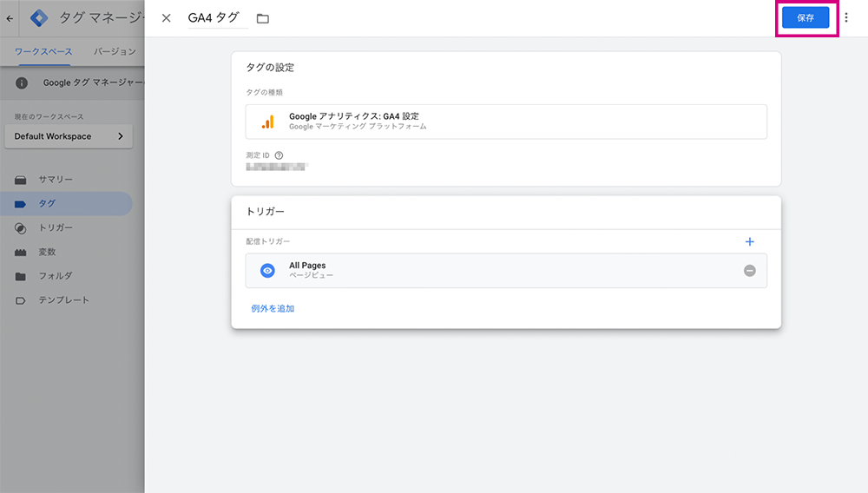Select the Google アナリティクス: GA4 設定 tag type
Viewport: 868px width, 493px height.
pyautogui.click(x=506, y=122)
